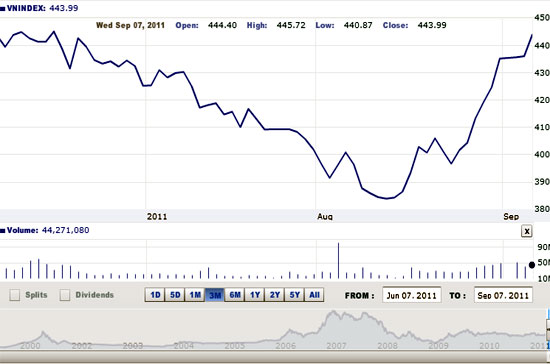Click the volume marker dot at 50M

(x=532, y=265)
